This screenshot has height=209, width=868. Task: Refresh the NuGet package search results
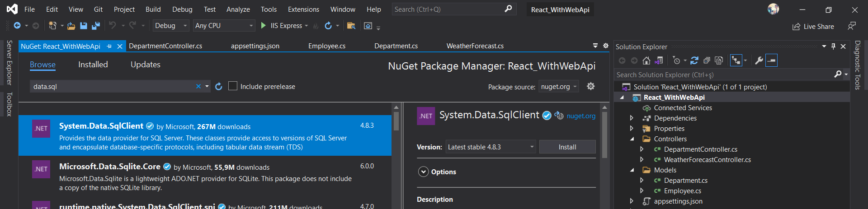(x=219, y=87)
